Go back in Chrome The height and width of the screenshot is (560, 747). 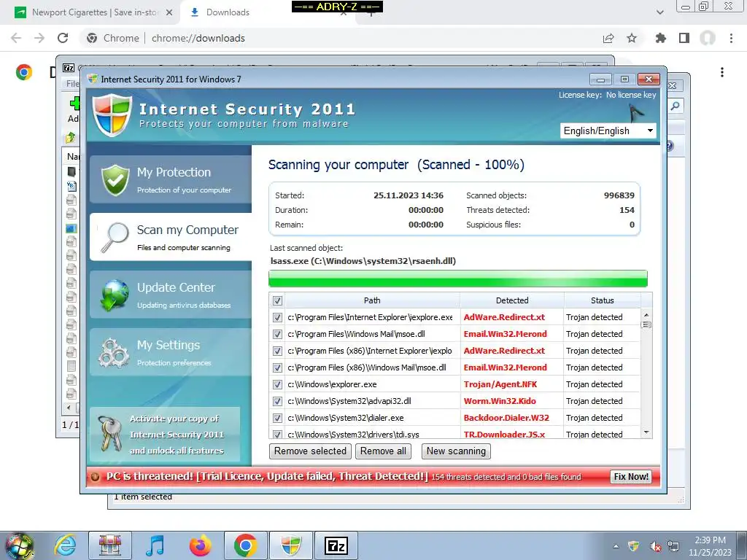point(16,38)
